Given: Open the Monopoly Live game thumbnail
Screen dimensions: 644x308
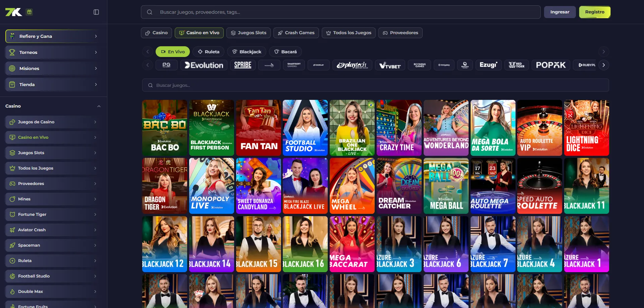Looking at the screenshot, I should pyautogui.click(x=212, y=186).
